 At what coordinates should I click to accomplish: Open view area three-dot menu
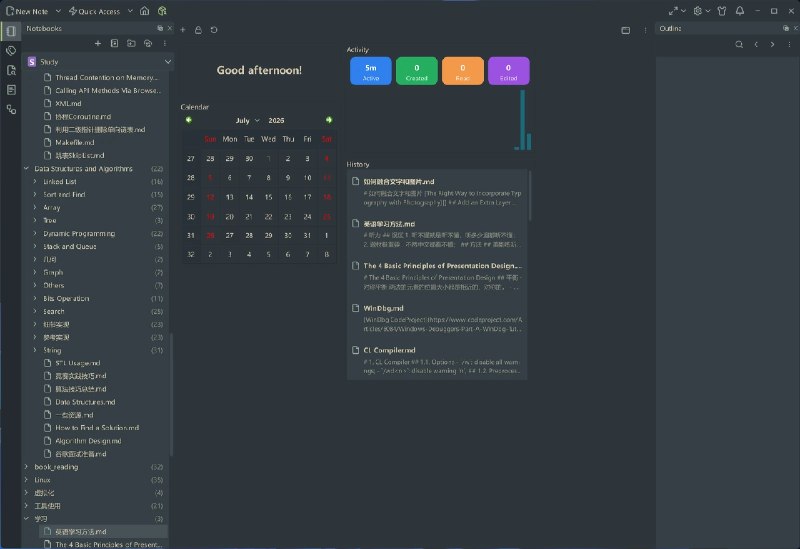click(x=645, y=30)
